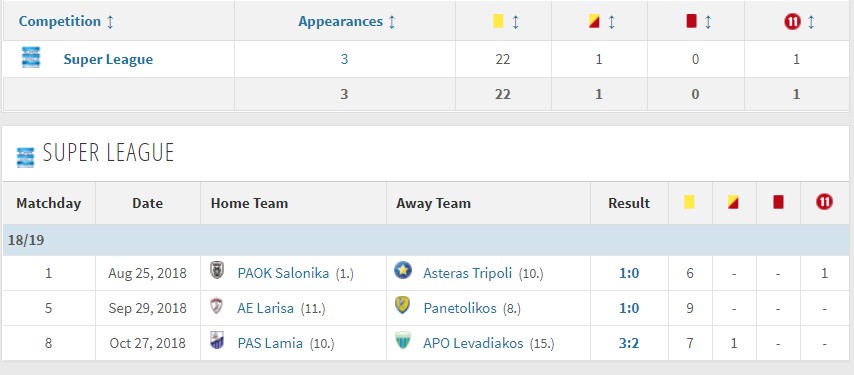This screenshot has width=854, height=375.
Task: Open the 3:2 result for PAS Lamia match
Action: coord(629,343)
